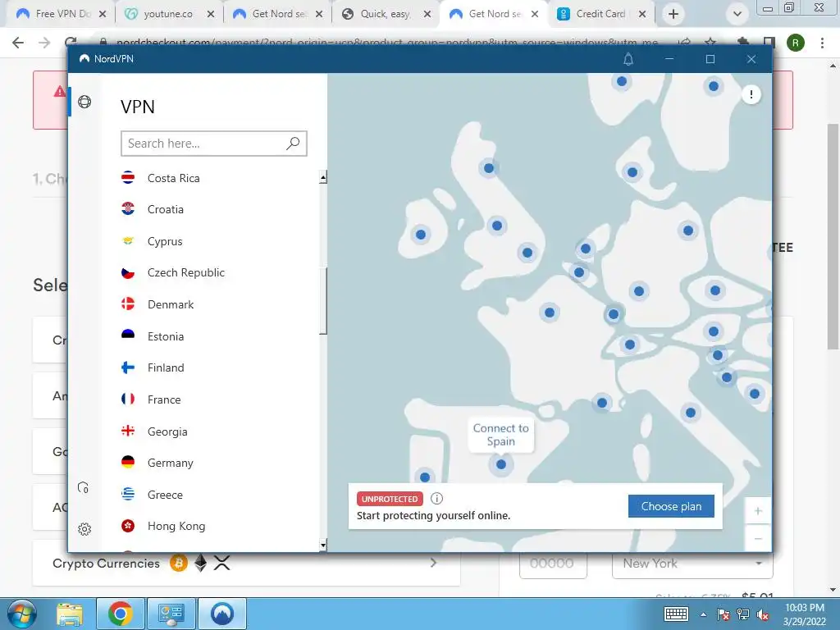Screen dimensions: 840x630
Task: Click the exclamation info bubble on map
Action: click(751, 95)
